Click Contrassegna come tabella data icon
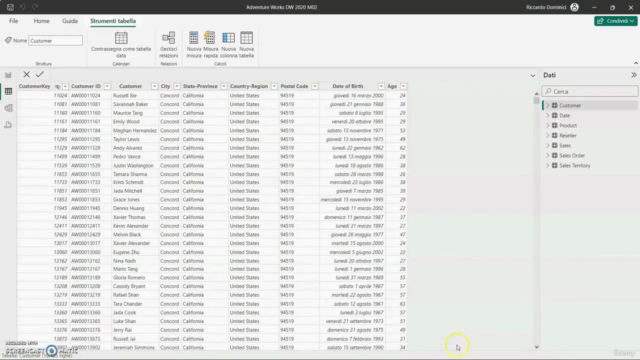The image size is (640, 360). tap(121, 38)
